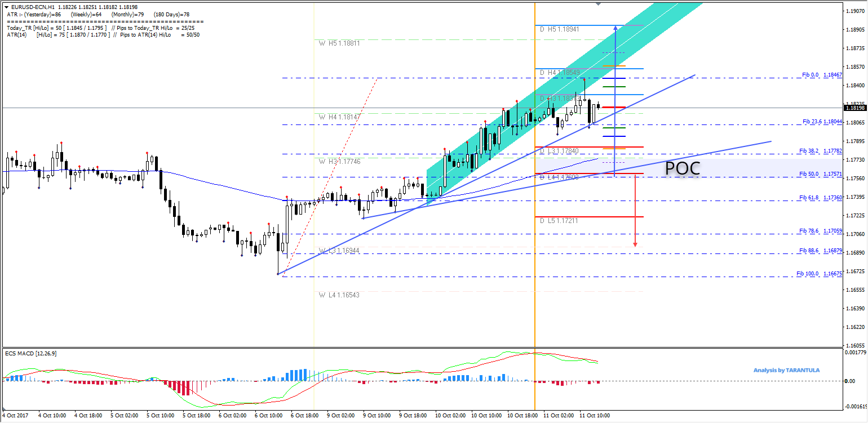Select the D L5 1.17211 pivot label
868x423 pixels.
click(x=559, y=221)
